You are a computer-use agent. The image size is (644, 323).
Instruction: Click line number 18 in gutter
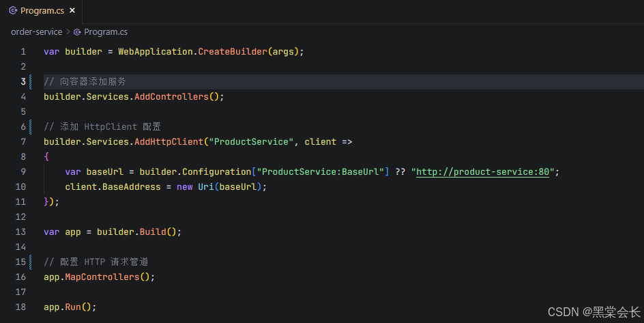point(20,307)
